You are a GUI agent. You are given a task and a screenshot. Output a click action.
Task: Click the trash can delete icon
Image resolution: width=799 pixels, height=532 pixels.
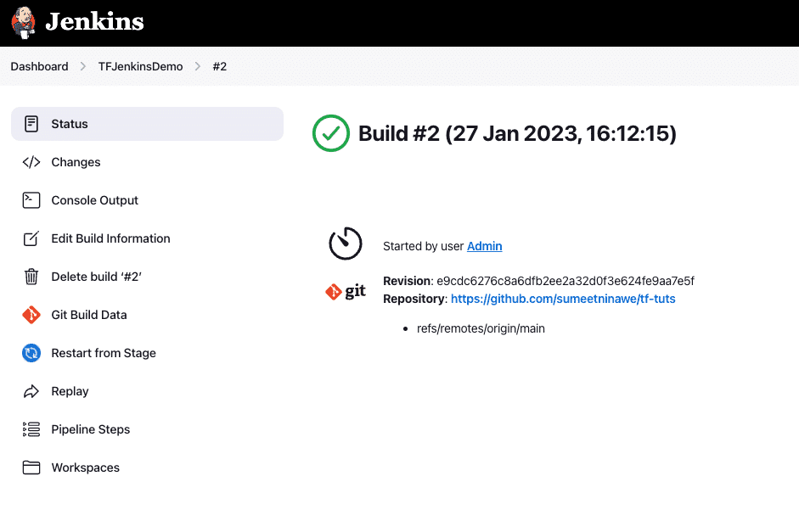pos(31,277)
